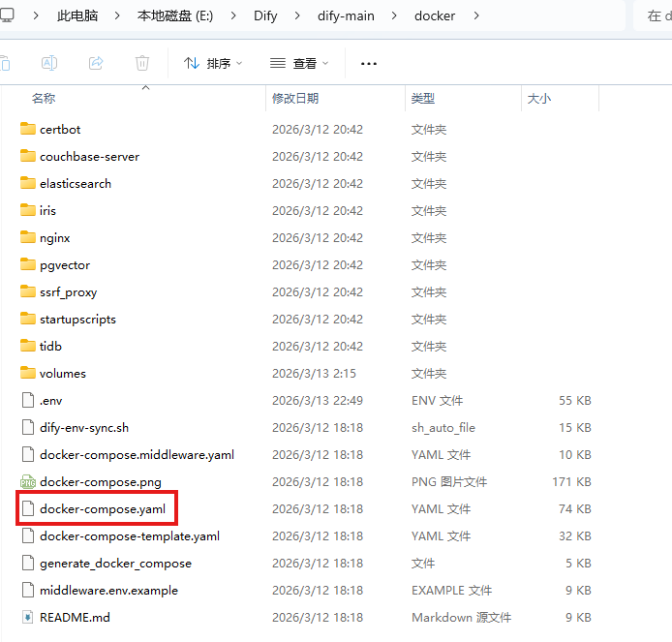Expand chevron before 此电脑 in breadcrumb

36,15
